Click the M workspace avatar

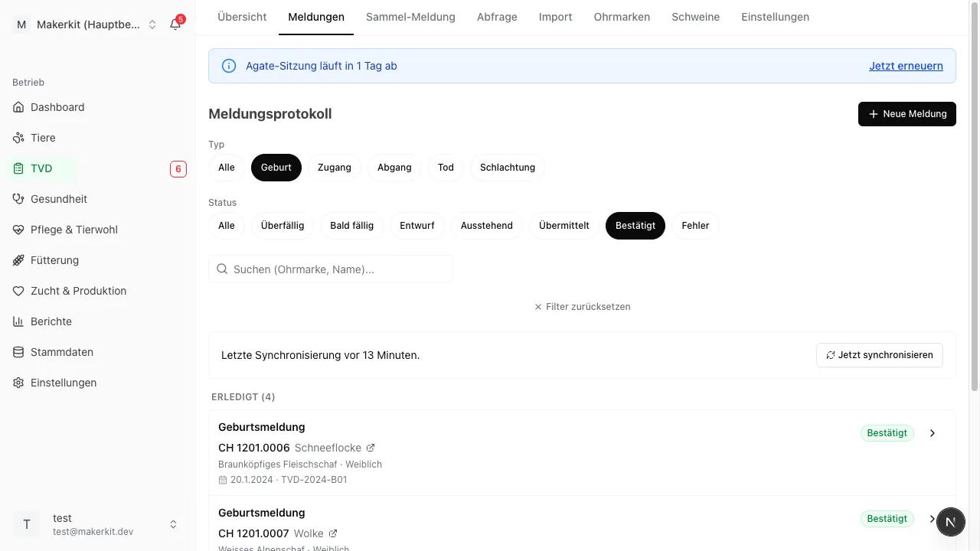pyautogui.click(x=21, y=24)
